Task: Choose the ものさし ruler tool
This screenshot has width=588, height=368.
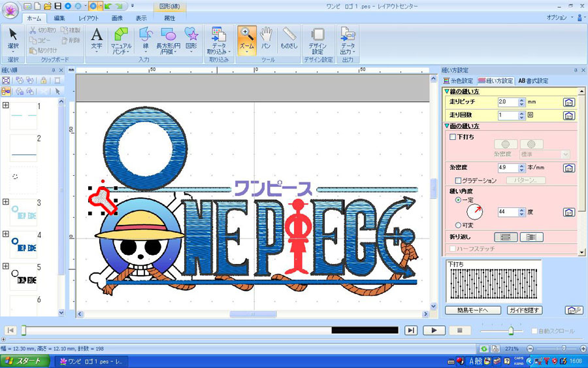Action: 289,39
